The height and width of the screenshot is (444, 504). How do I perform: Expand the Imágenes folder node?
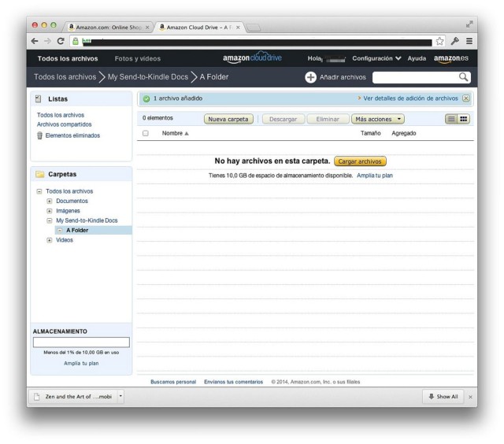50,211
